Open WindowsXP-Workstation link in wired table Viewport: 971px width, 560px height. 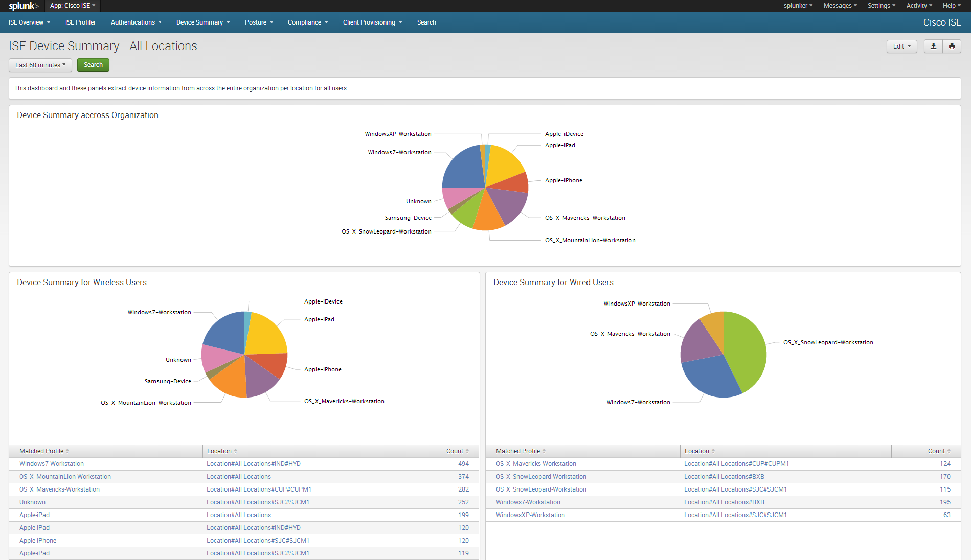pos(530,515)
